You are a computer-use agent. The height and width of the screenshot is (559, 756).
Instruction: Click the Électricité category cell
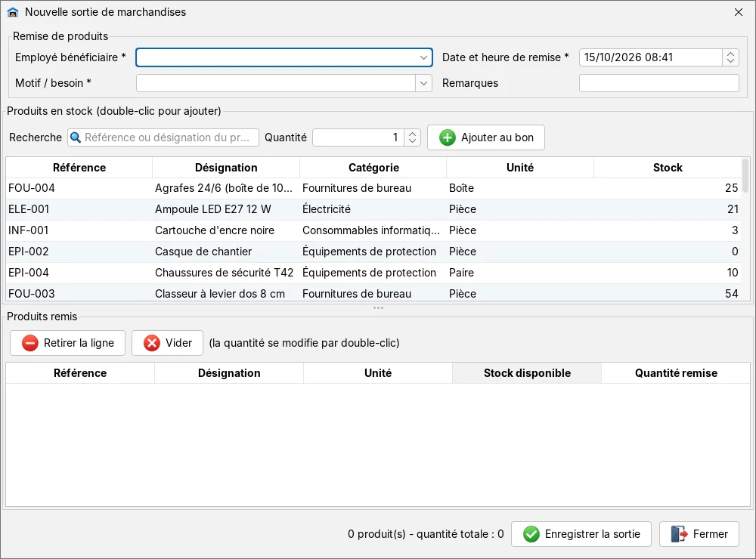[x=373, y=209]
